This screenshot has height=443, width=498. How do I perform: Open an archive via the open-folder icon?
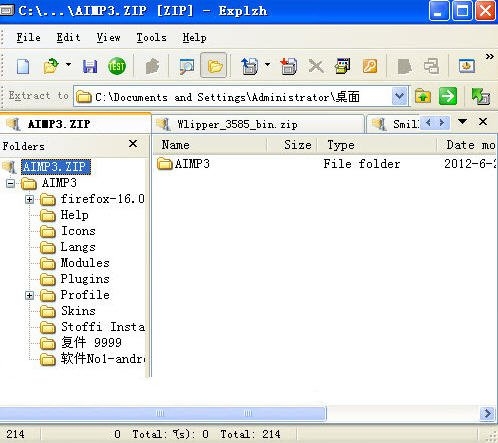[x=51, y=66]
